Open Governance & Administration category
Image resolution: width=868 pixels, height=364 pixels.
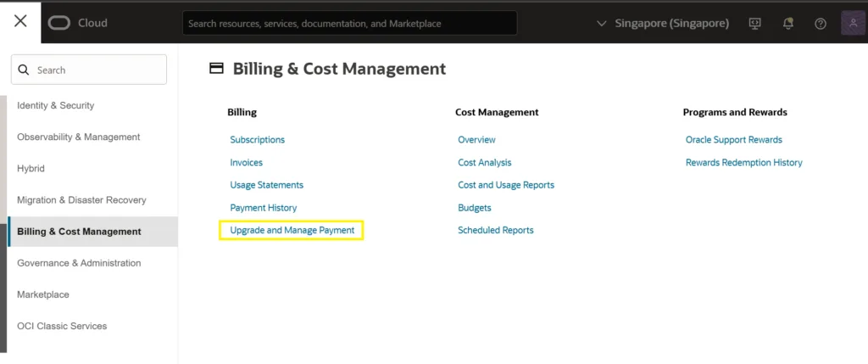(79, 263)
